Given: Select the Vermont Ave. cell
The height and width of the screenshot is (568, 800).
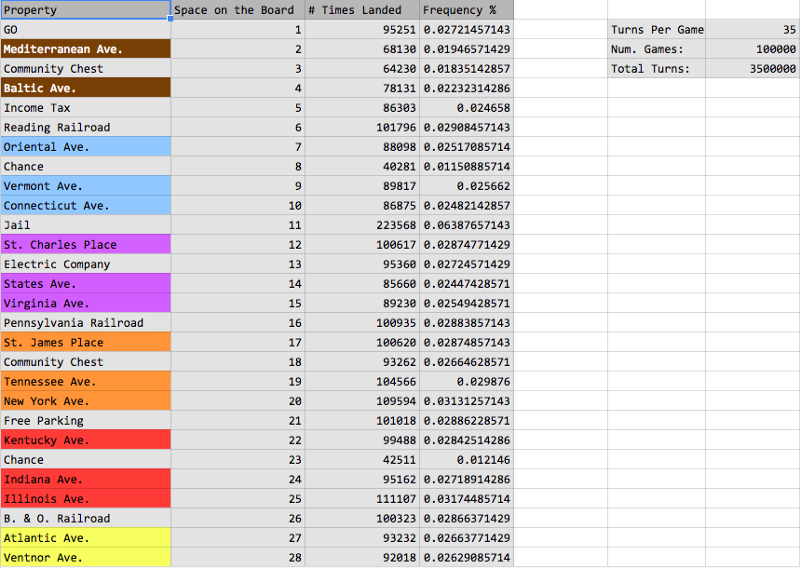Looking at the screenshot, I should pyautogui.click(x=86, y=186).
